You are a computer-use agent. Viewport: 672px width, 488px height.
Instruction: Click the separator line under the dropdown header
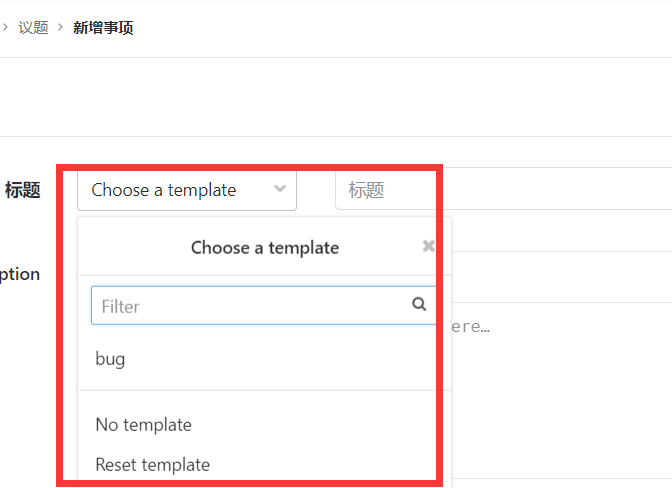(x=265, y=275)
